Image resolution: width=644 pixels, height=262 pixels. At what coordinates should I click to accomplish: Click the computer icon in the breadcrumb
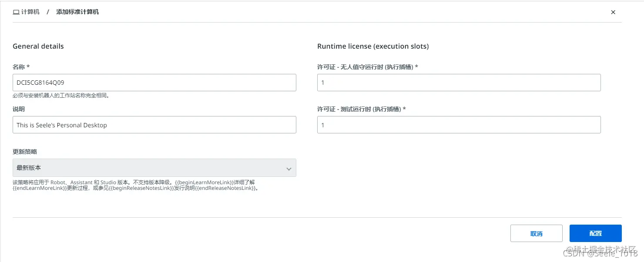[16, 12]
